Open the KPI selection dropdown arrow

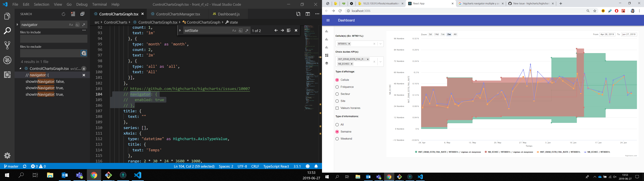coord(381,62)
